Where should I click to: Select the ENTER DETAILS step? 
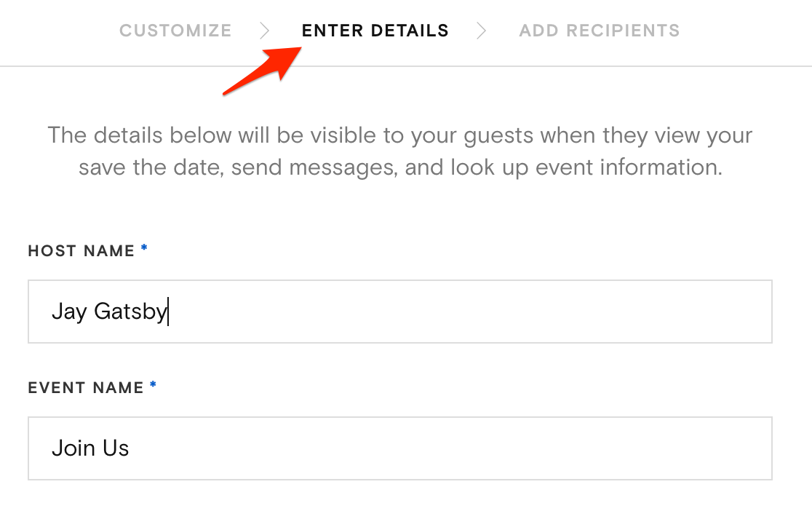[375, 31]
